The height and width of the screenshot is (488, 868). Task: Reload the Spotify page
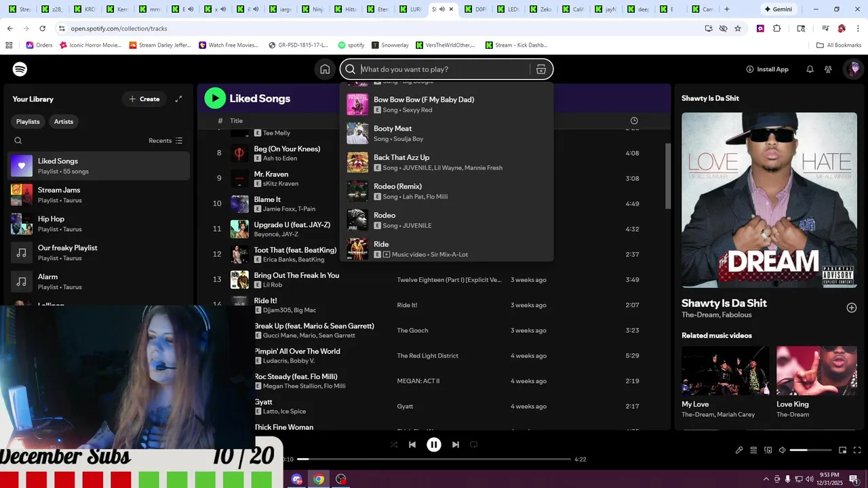pyautogui.click(x=42, y=28)
